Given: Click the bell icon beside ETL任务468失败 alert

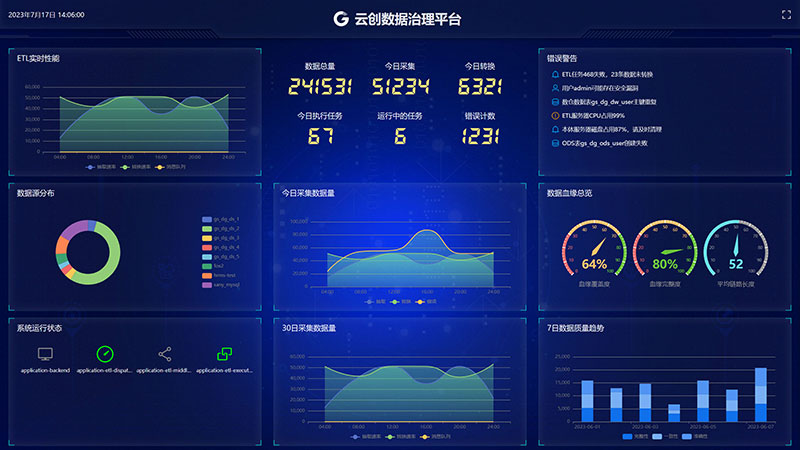Looking at the screenshot, I should 555,74.
